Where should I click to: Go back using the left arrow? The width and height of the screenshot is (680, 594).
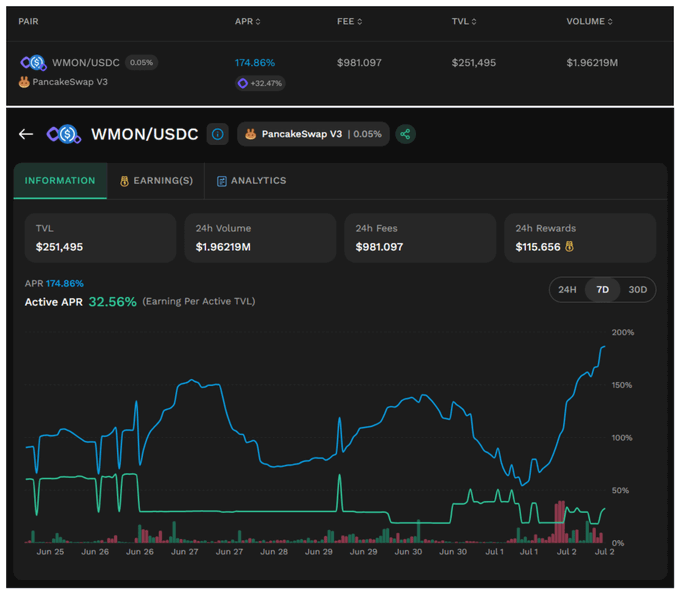[x=26, y=134]
